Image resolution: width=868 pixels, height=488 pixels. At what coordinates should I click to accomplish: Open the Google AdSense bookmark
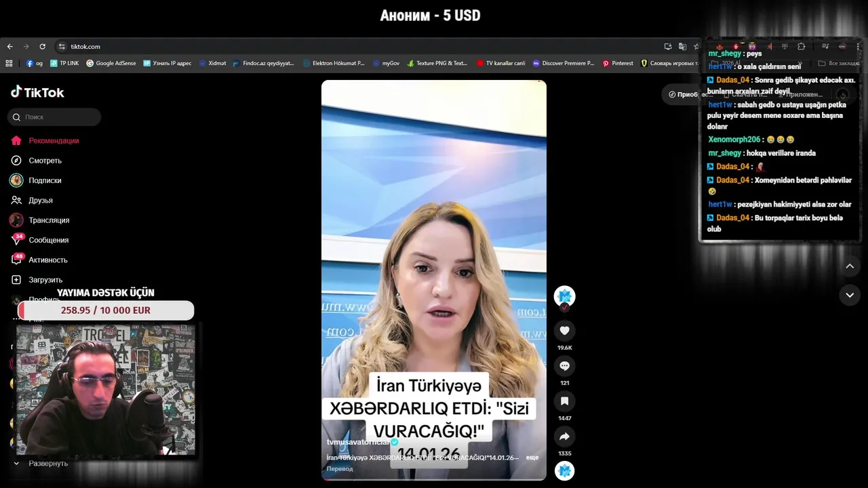[x=111, y=63]
